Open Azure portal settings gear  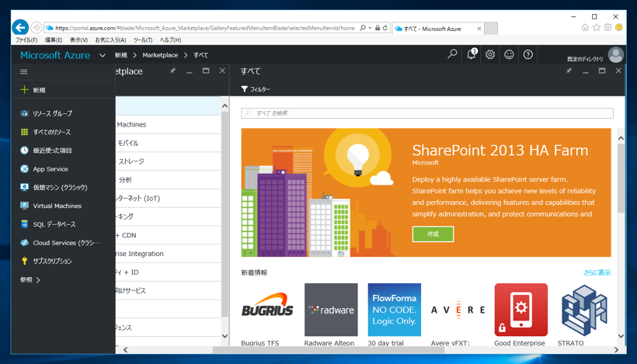pyautogui.click(x=490, y=54)
